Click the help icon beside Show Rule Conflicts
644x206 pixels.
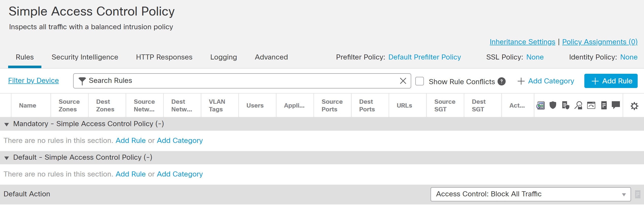(x=502, y=81)
